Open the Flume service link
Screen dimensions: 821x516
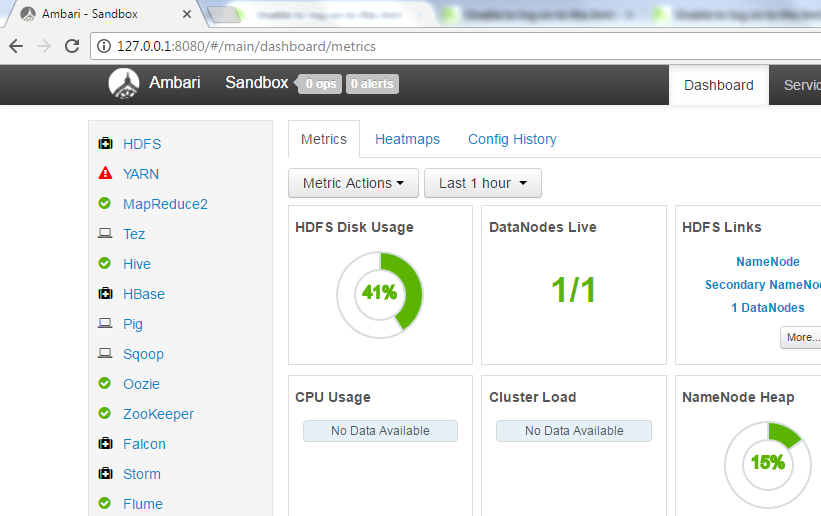(143, 504)
